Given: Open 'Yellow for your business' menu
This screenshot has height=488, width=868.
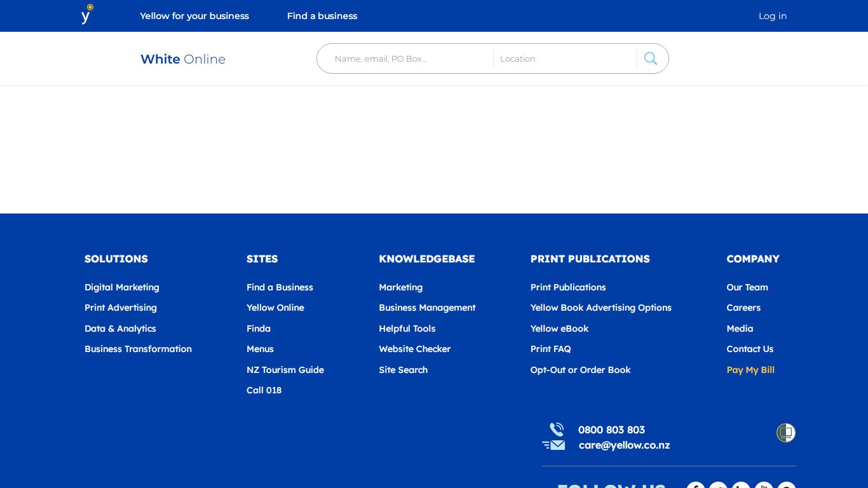Looking at the screenshot, I should (194, 16).
